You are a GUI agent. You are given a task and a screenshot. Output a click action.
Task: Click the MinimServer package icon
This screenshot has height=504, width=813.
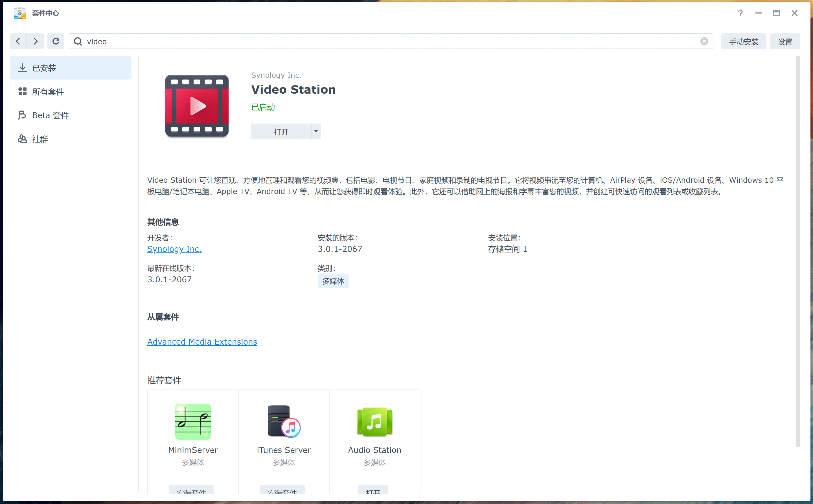(x=193, y=421)
